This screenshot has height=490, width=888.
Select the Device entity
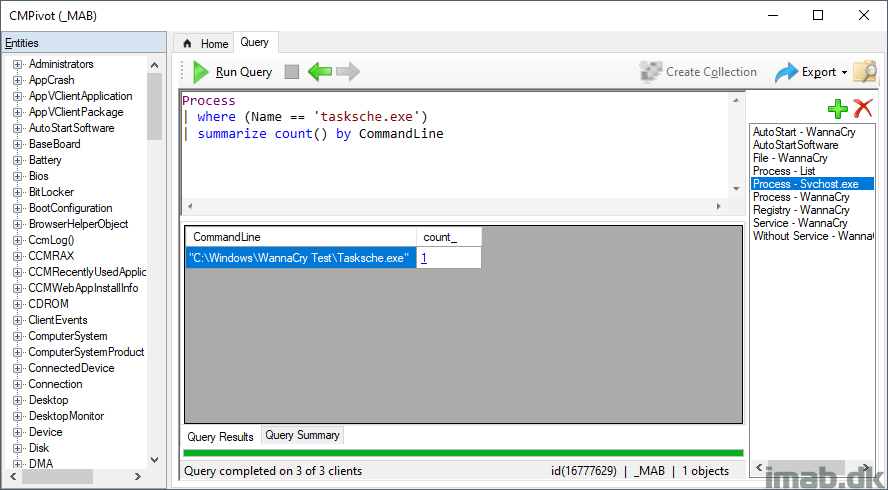click(x=45, y=432)
